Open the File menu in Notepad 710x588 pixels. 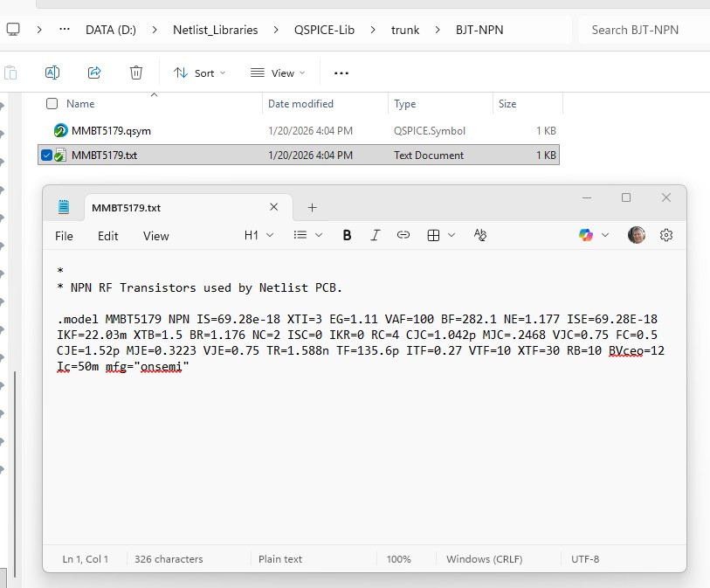[x=64, y=236]
